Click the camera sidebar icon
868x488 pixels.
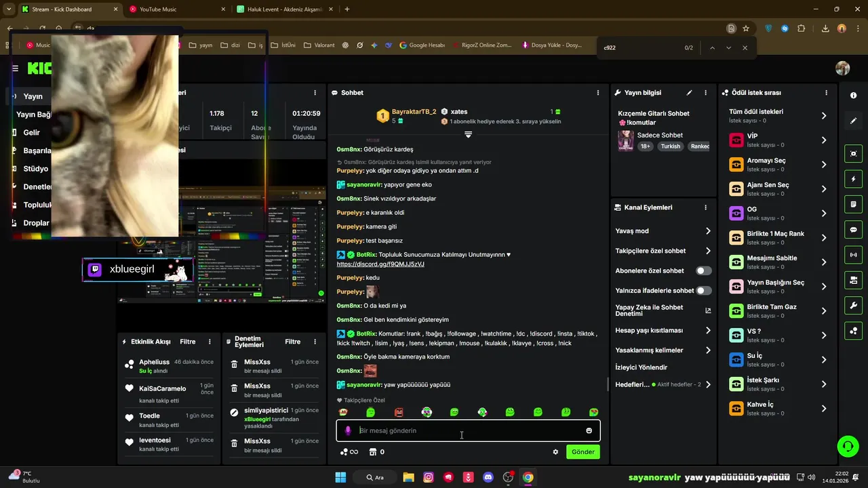[854, 280]
